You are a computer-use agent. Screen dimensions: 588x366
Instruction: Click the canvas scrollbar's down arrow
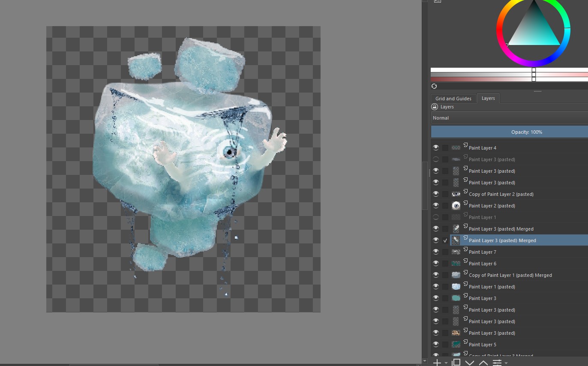tap(425, 361)
